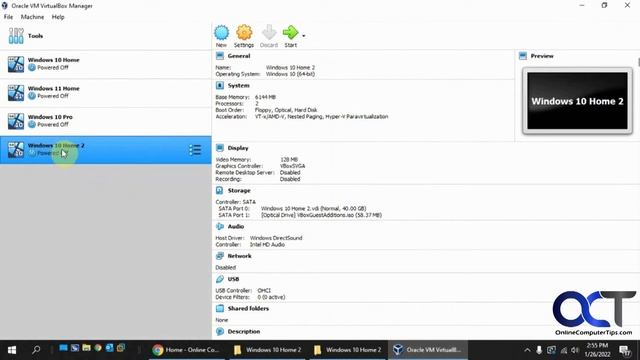Open the Storage section heading link
Viewport: 640px width, 360px height.
click(x=239, y=191)
